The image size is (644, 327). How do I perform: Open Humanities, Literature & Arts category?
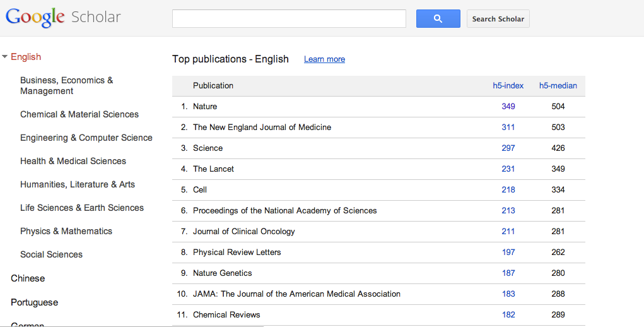[78, 184]
